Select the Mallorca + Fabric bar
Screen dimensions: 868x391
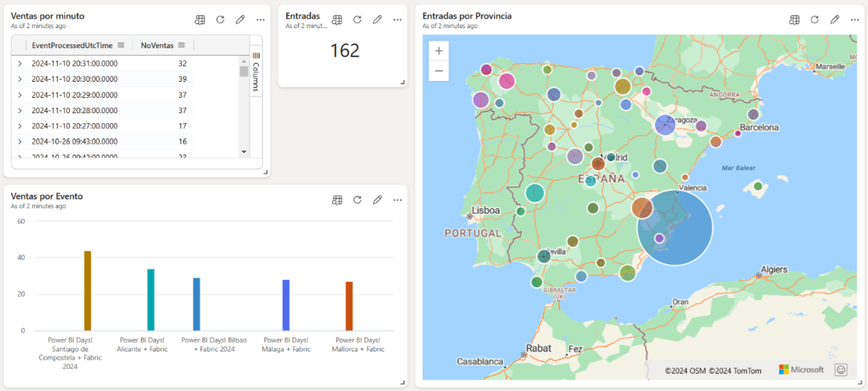349,306
